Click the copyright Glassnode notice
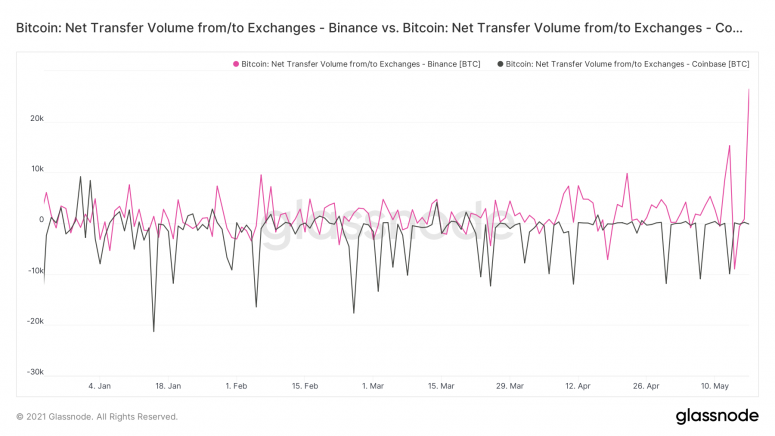 97,416
